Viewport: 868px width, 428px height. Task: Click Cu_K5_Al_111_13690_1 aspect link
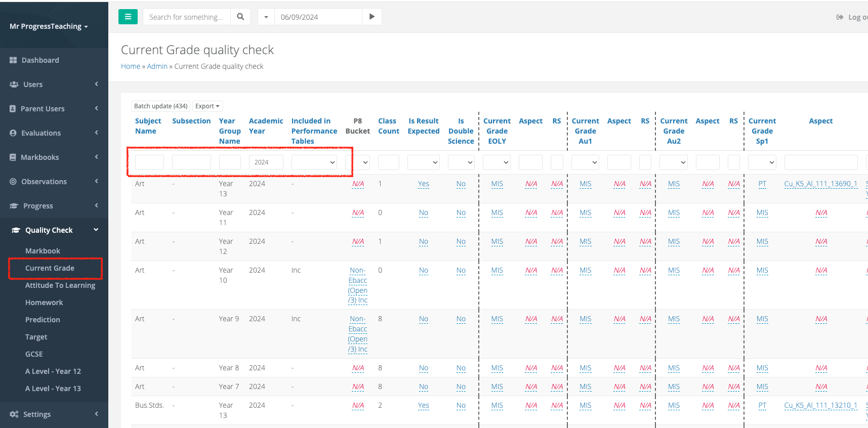[821, 184]
